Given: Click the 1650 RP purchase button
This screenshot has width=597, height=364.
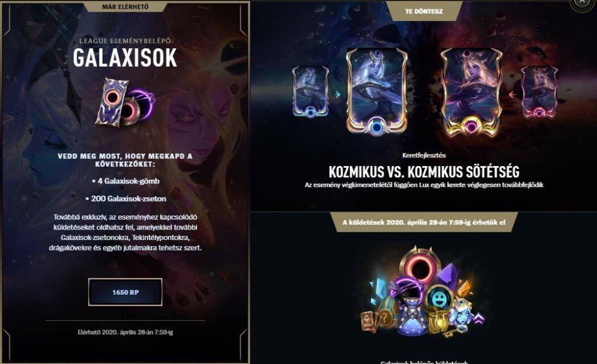Looking at the screenshot, I should 125,292.
